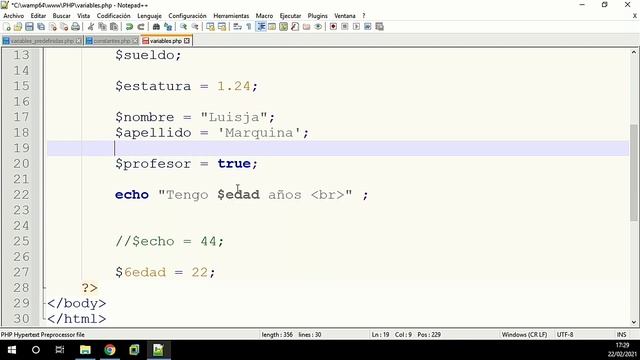This screenshot has width=640, height=360.
Task: Click Windows (CR LF) in status bar
Action: 524,335
